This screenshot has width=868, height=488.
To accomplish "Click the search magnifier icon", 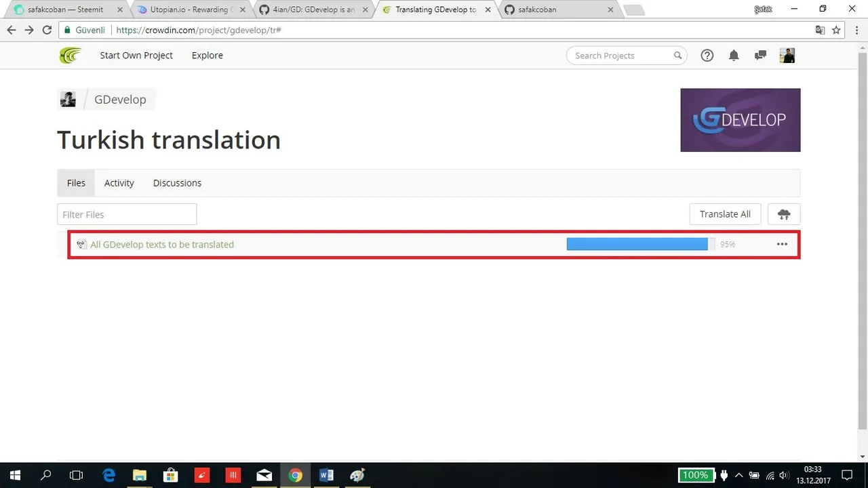I will click(677, 56).
